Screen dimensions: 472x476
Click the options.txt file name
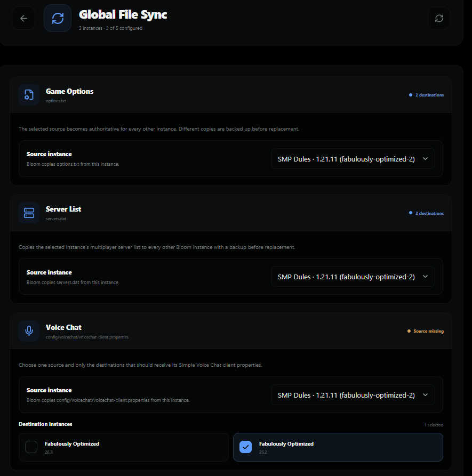(56, 101)
